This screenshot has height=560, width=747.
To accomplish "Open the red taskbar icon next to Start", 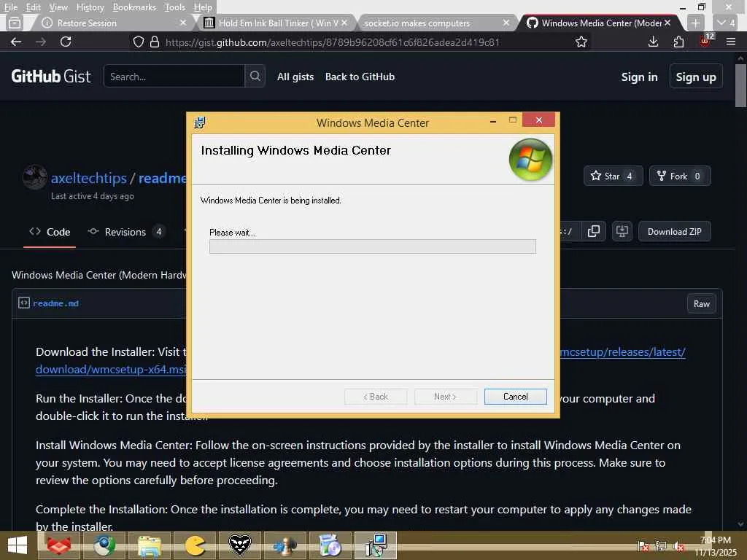I will [x=59, y=545].
